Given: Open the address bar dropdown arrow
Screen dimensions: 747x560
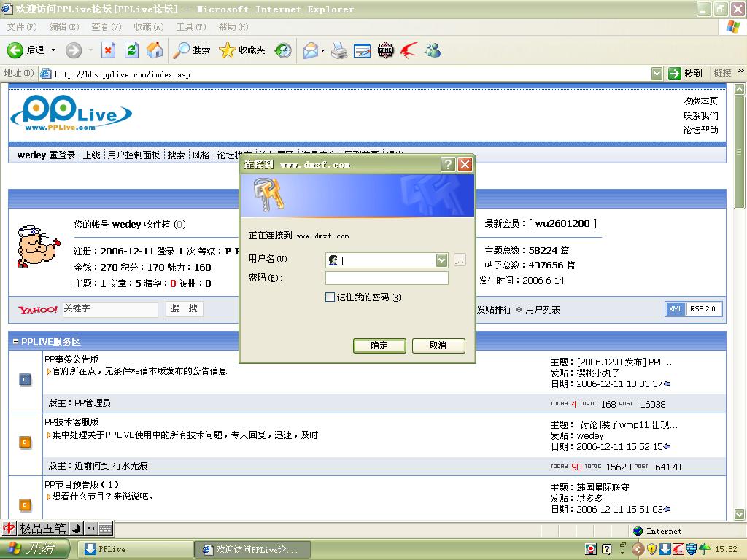Looking at the screenshot, I should pyautogui.click(x=657, y=74).
